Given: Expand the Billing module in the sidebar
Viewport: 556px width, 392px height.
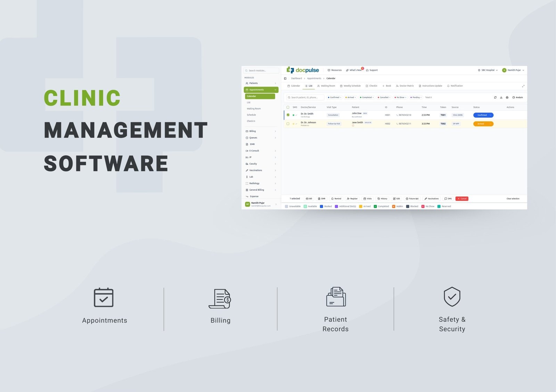Looking at the screenshot, I should [261, 131].
